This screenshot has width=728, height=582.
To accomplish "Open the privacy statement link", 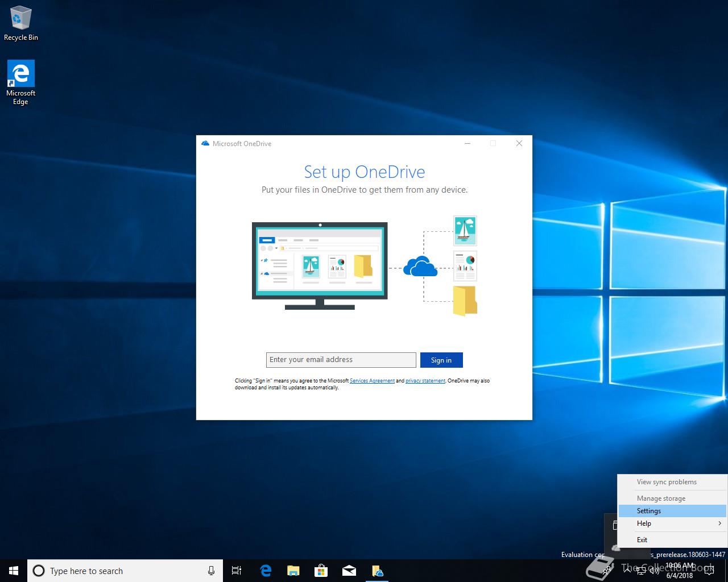I will [425, 381].
